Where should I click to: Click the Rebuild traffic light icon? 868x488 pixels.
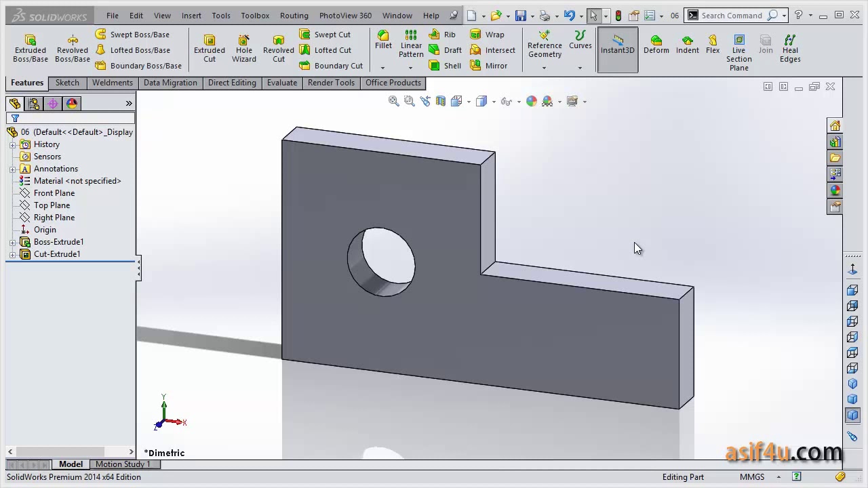click(x=618, y=15)
